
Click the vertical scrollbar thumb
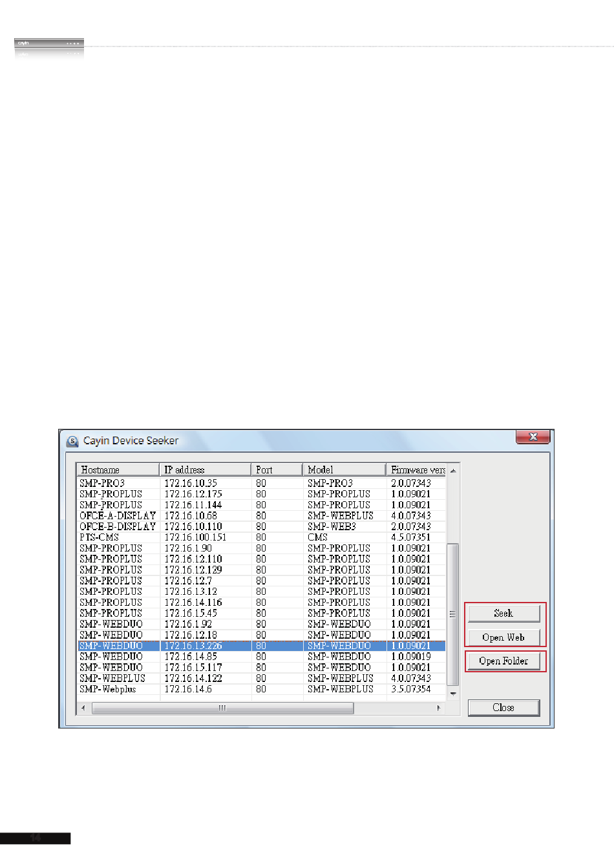tap(453, 614)
